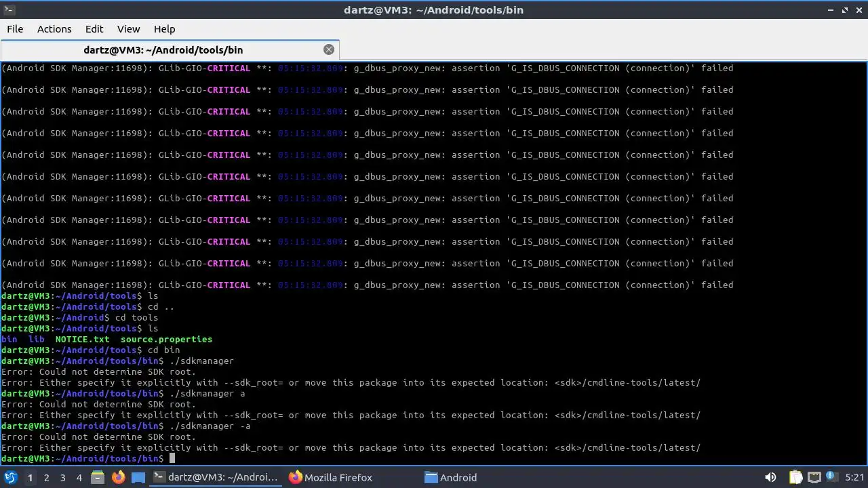868x488 pixels.
Task: Open the Help menu
Action: 164,29
